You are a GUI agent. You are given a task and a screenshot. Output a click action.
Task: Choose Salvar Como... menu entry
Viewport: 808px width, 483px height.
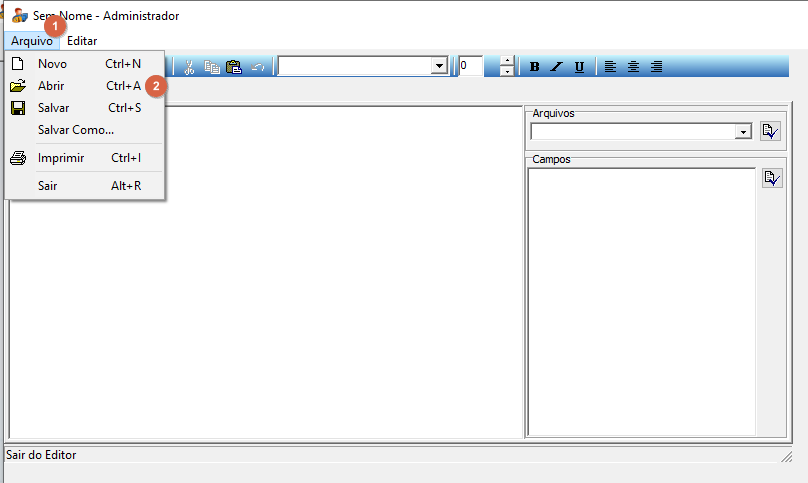(x=85, y=130)
